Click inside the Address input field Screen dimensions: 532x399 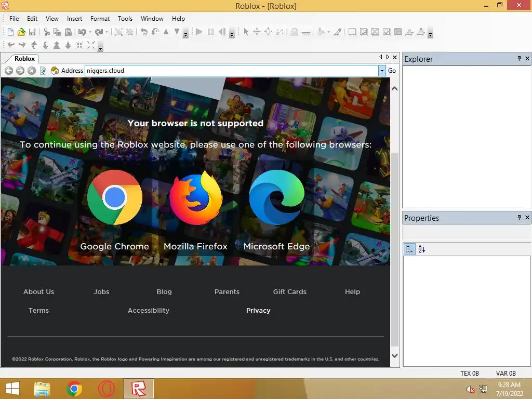[231, 71]
